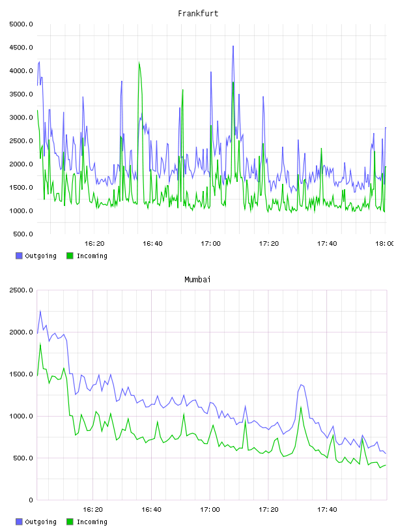396x532 pixels.
Task: Click the 500.0 axis label on Frankfurt chart
Action: coord(23,234)
